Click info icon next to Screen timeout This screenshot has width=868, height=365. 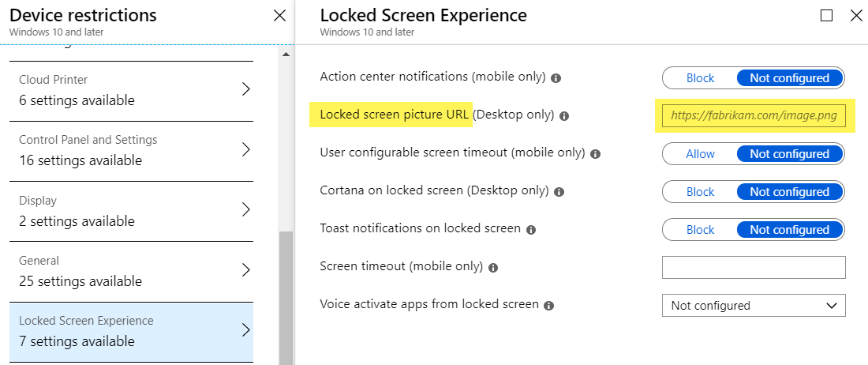click(x=493, y=268)
